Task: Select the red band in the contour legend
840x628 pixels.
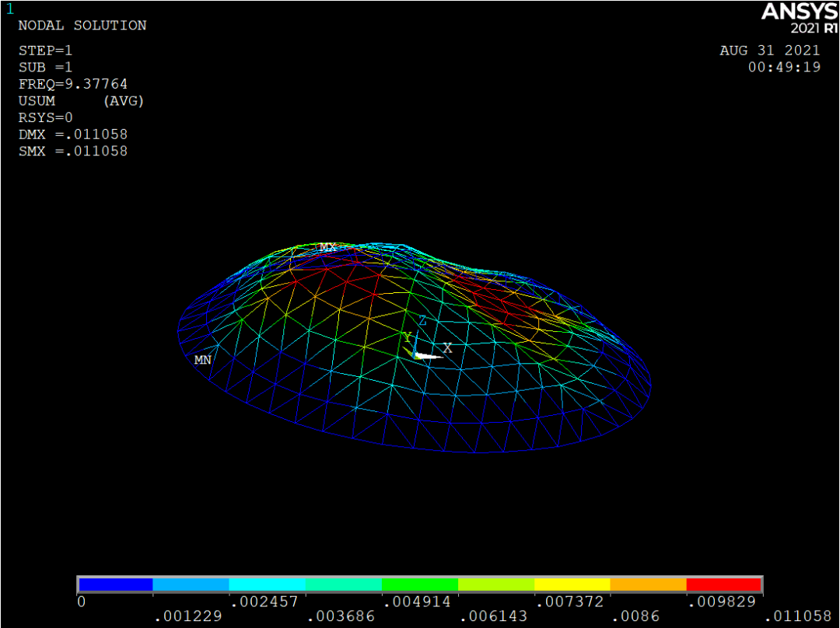Action: [723, 584]
